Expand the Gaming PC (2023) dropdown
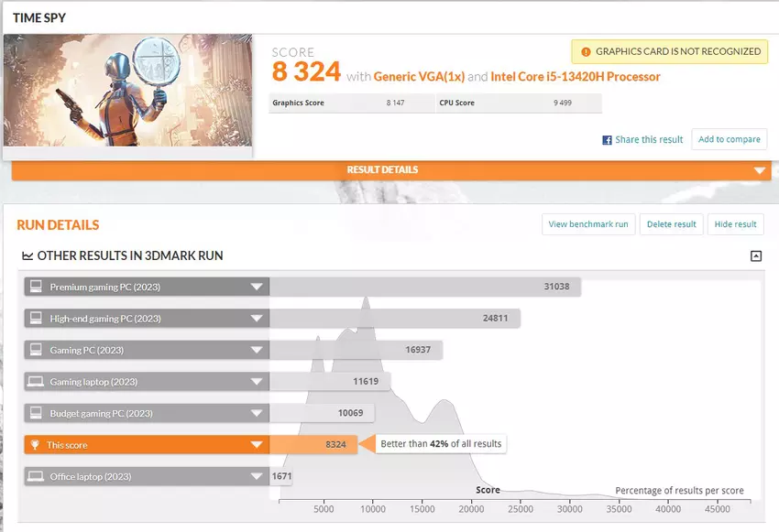 [257, 350]
